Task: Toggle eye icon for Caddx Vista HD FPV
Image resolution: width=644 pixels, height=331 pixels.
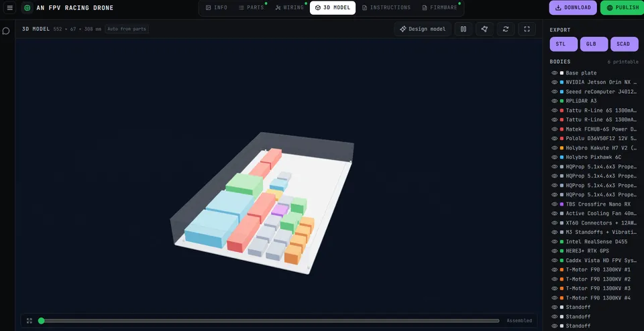Action: coord(555,260)
